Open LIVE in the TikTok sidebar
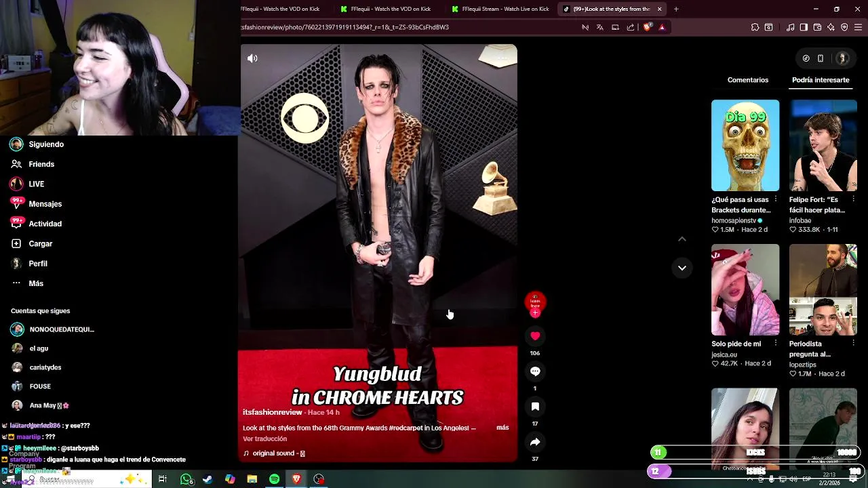The width and height of the screenshot is (868, 488). [27, 184]
